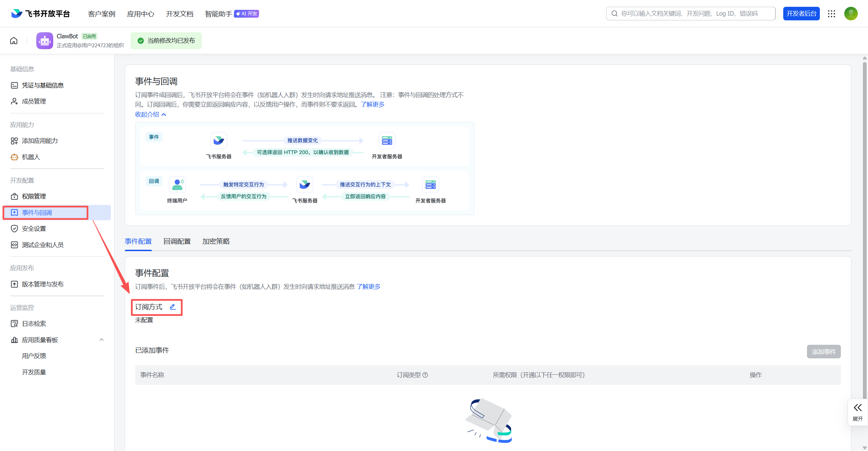Click the pencil edit icon beside 订阅方式
868x451 pixels.
click(173, 307)
